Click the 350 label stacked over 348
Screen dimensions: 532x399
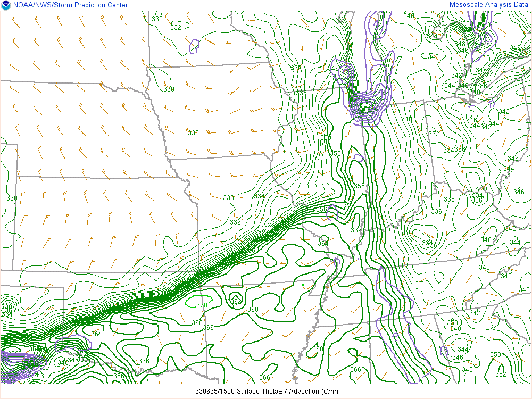[x=452, y=322]
